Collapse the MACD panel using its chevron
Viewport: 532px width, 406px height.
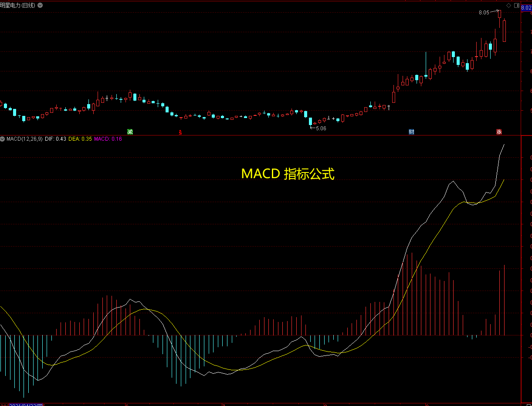pyautogui.click(x=3, y=139)
